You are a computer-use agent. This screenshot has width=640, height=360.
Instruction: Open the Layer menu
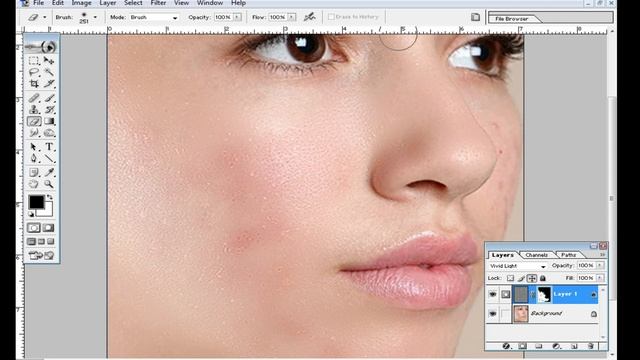coord(107,3)
